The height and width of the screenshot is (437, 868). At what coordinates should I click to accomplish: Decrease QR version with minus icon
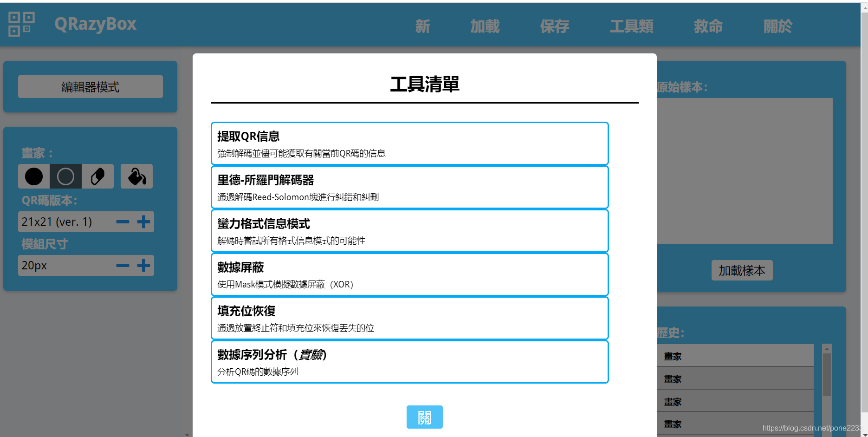point(123,222)
